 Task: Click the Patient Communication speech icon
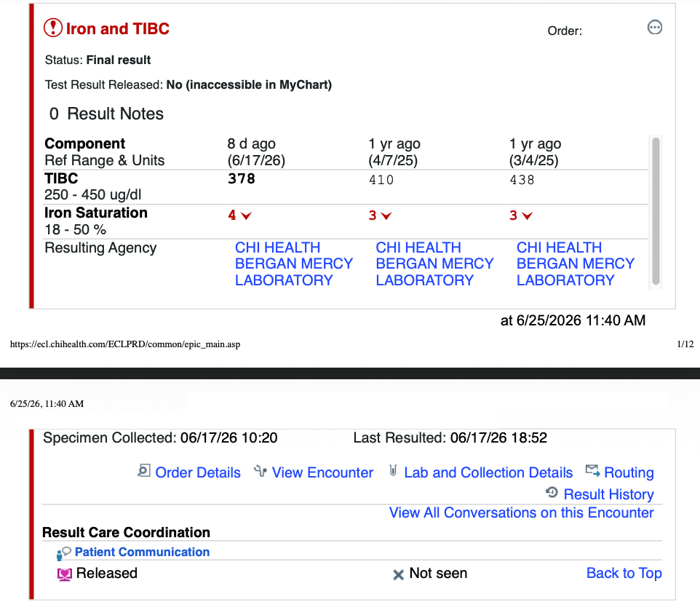click(x=63, y=553)
